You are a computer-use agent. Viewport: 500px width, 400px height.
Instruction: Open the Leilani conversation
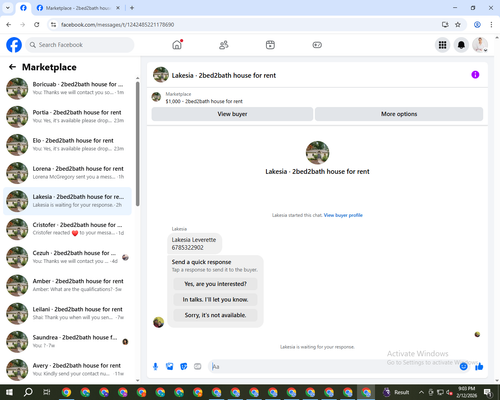[x=68, y=313]
